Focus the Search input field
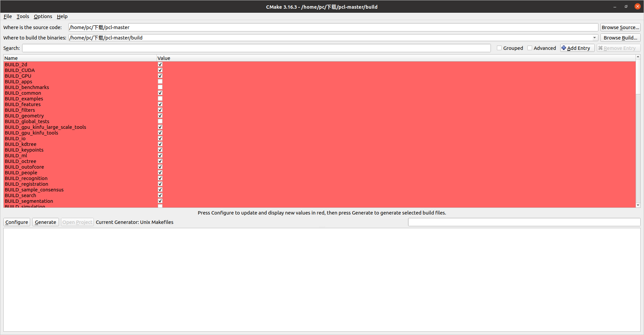644x335 pixels. coord(256,48)
